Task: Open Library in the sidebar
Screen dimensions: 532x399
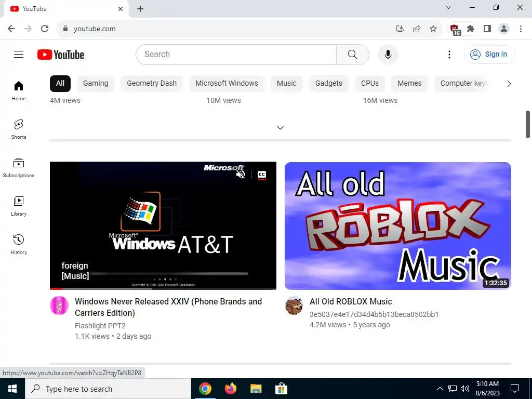Action: [19, 206]
